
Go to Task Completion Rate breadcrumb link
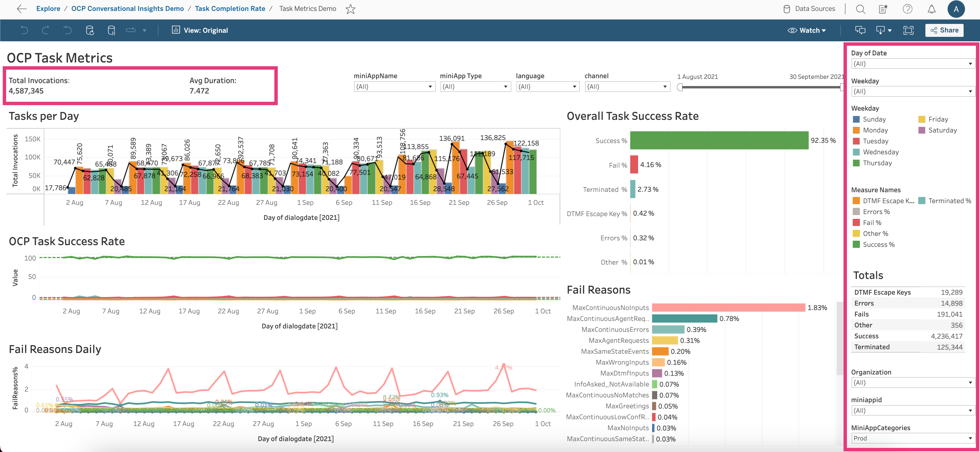click(x=230, y=9)
